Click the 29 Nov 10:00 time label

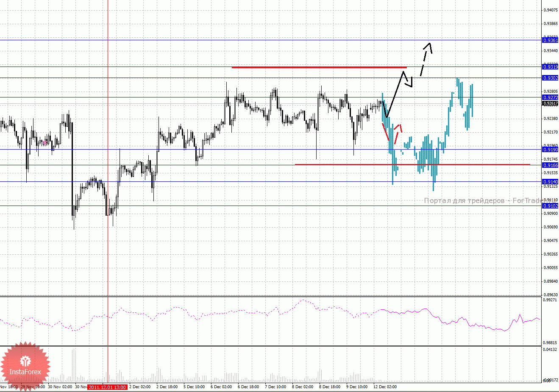coord(33,387)
